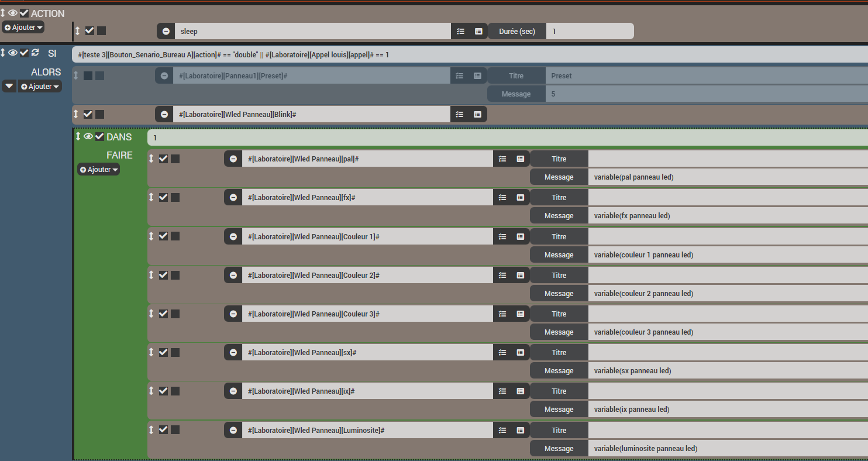The height and width of the screenshot is (461, 868).
Task: Click the DANS delay field containing 1
Action: [508, 138]
